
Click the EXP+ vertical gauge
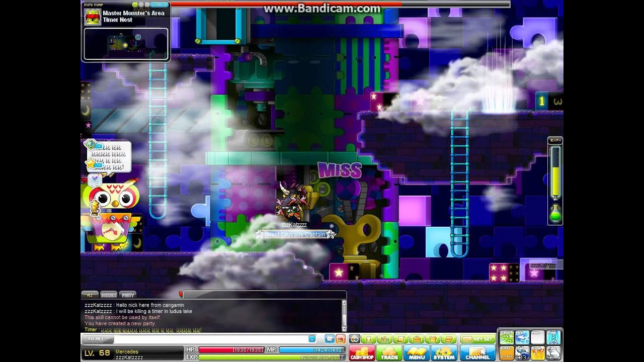point(555,173)
